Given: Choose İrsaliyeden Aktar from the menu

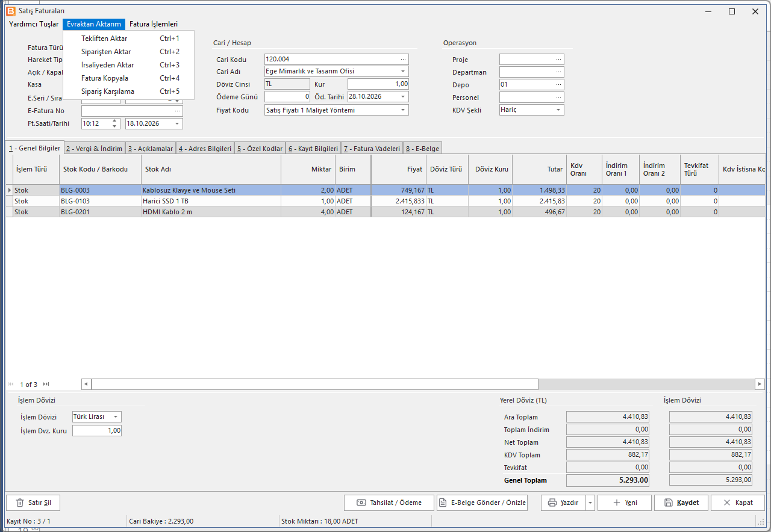Looking at the screenshot, I should (x=129, y=65).
